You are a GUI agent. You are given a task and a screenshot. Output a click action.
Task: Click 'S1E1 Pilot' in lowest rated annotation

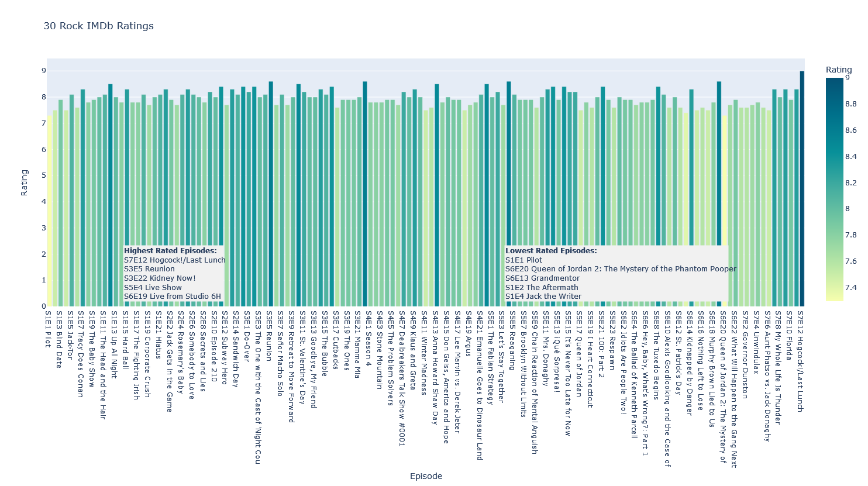[x=523, y=260]
